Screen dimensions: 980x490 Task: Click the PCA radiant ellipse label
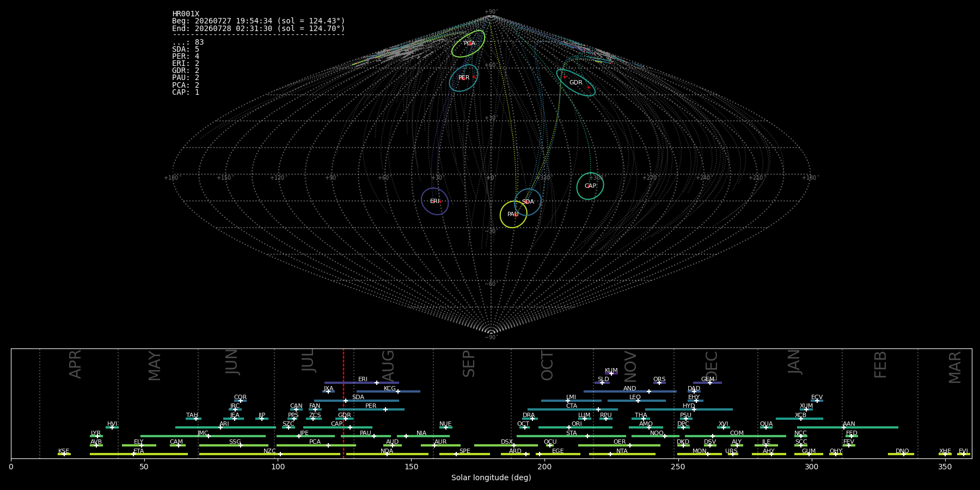pyautogui.click(x=469, y=43)
